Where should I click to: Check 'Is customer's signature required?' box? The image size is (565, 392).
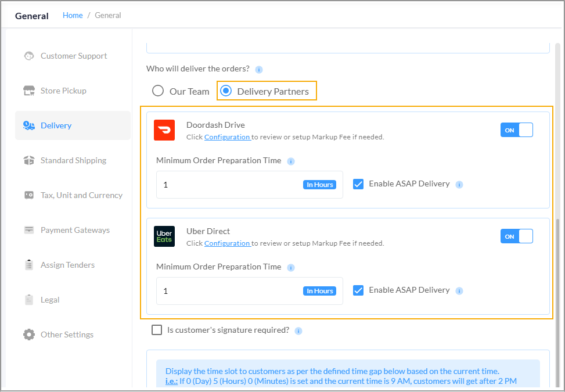[x=157, y=330]
